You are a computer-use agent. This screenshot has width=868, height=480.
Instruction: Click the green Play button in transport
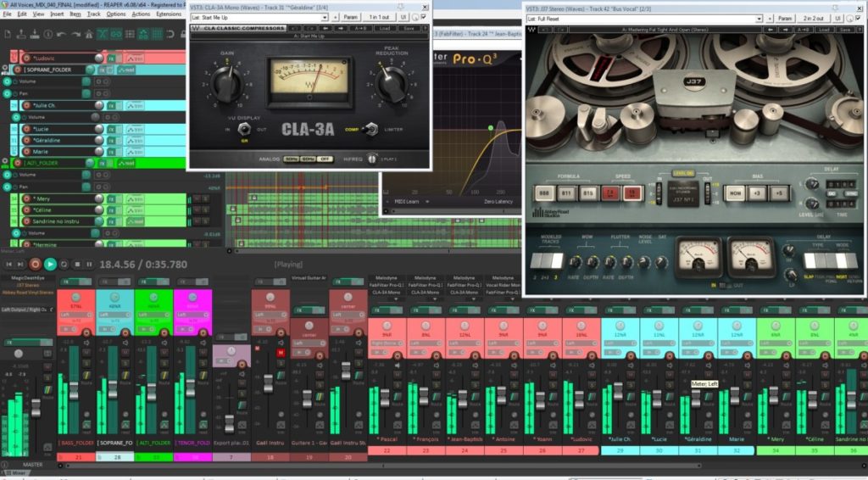tap(51, 265)
